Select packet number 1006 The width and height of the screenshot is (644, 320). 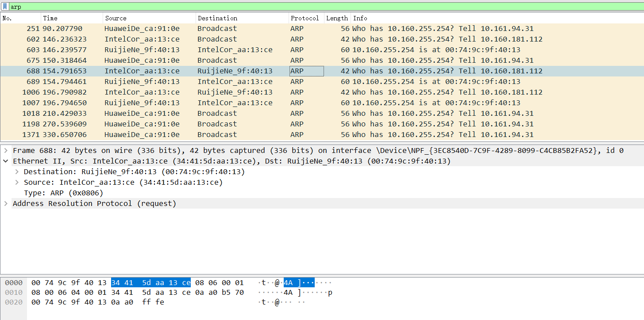click(x=322, y=92)
